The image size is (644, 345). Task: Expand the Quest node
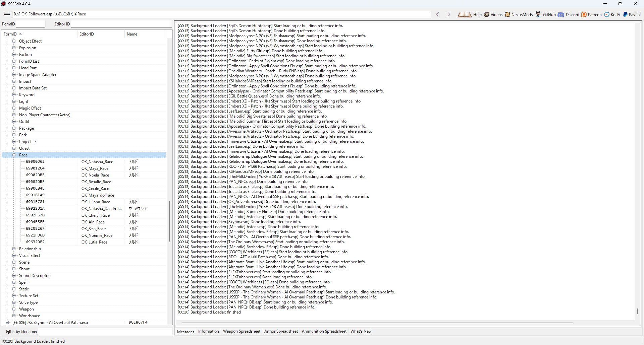point(14,148)
